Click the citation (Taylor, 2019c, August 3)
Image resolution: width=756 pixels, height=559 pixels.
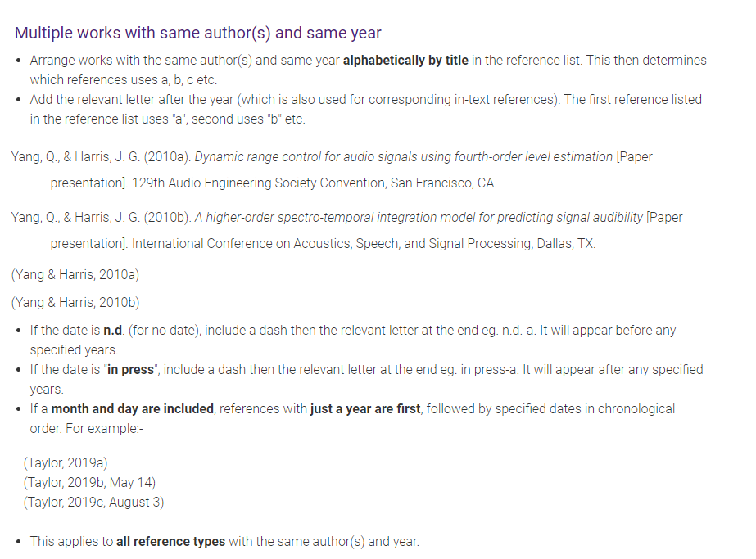pyautogui.click(x=93, y=503)
